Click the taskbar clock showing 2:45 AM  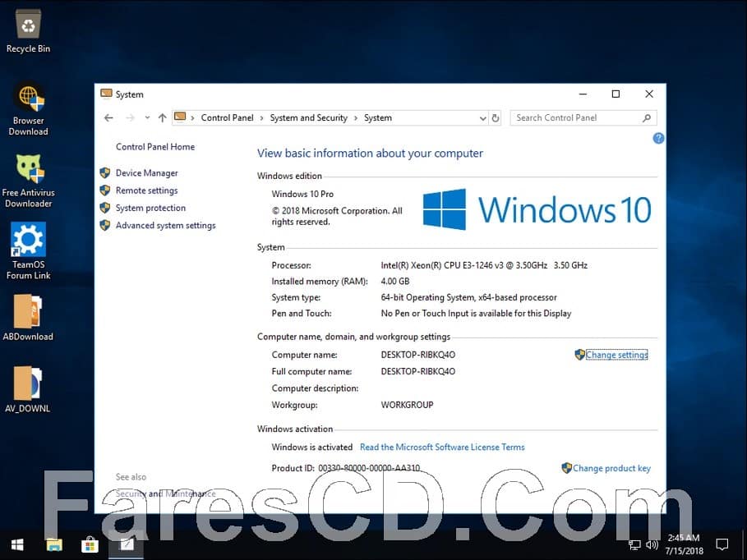684,544
